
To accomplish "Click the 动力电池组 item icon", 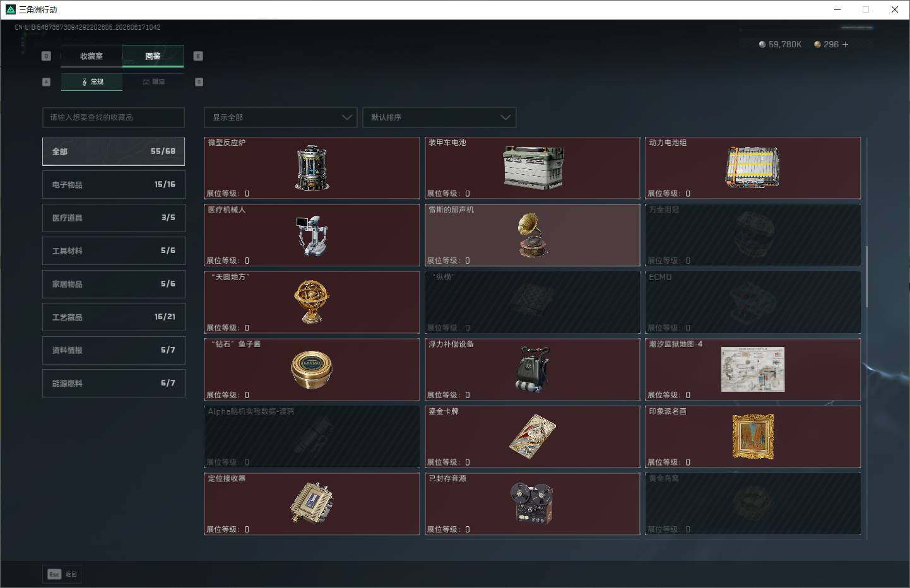I will click(x=752, y=168).
